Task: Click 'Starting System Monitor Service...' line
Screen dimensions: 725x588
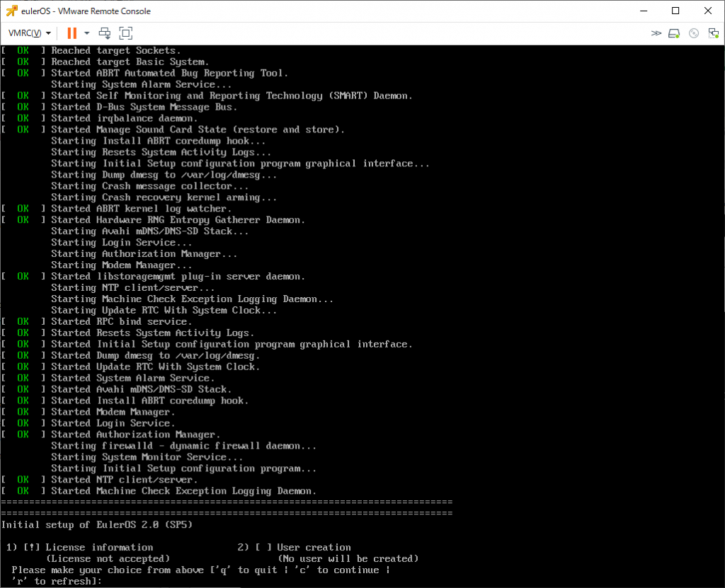Action: [147, 457]
